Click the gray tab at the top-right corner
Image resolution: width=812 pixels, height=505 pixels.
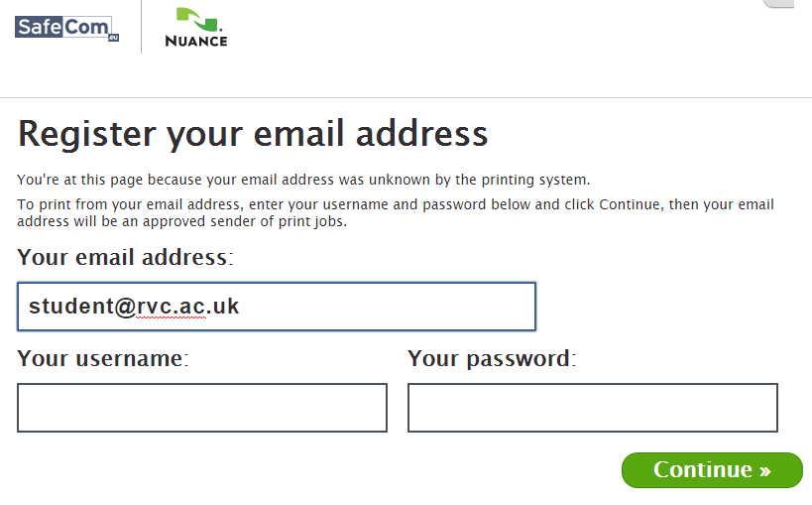[x=779, y=4]
